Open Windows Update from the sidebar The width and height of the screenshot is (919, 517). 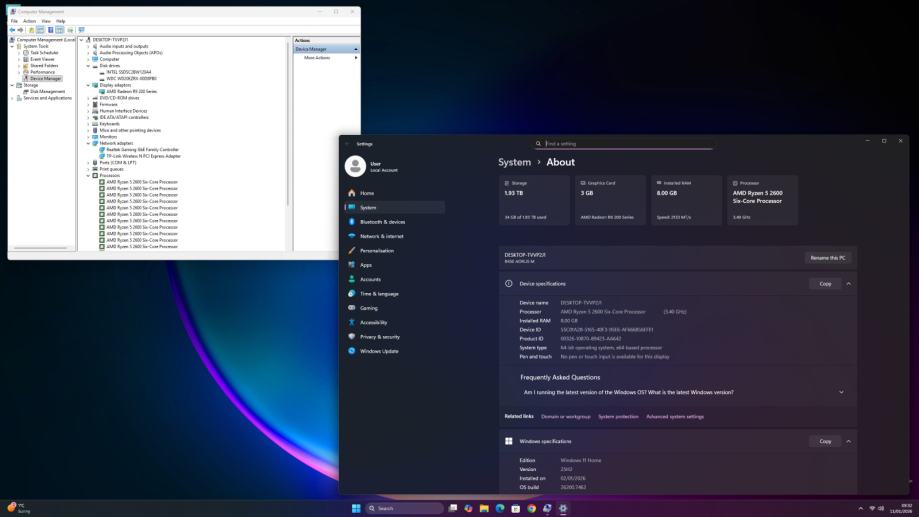[351, 351]
